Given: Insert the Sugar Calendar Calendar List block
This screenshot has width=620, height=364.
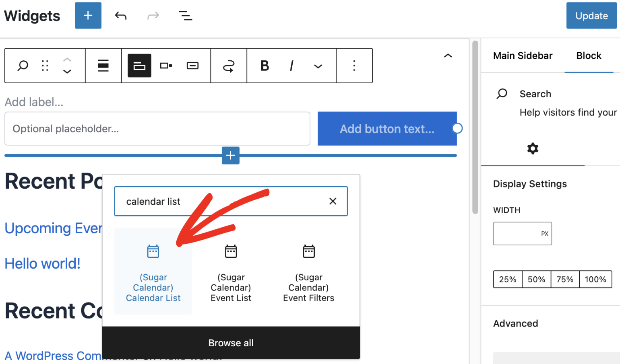Looking at the screenshot, I should pos(153,271).
